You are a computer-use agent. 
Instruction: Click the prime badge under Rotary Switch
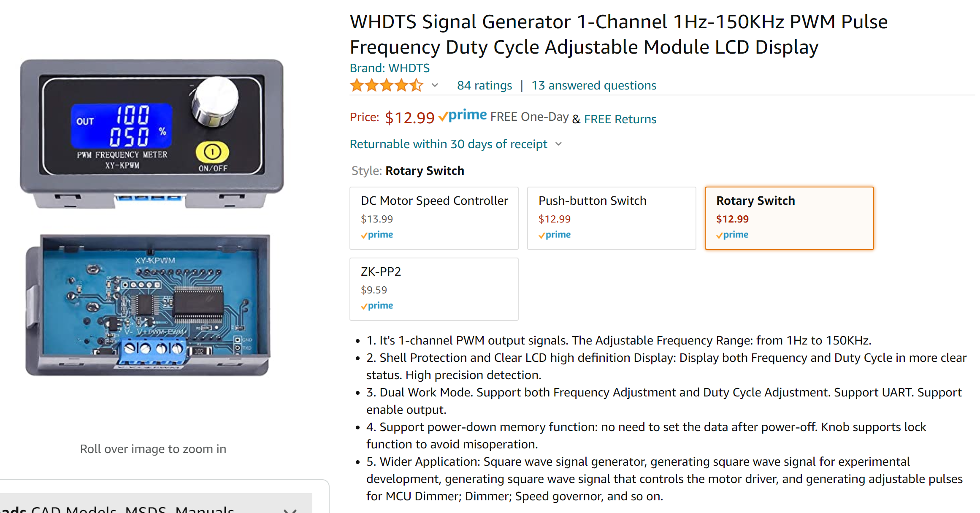pyautogui.click(x=732, y=235)
